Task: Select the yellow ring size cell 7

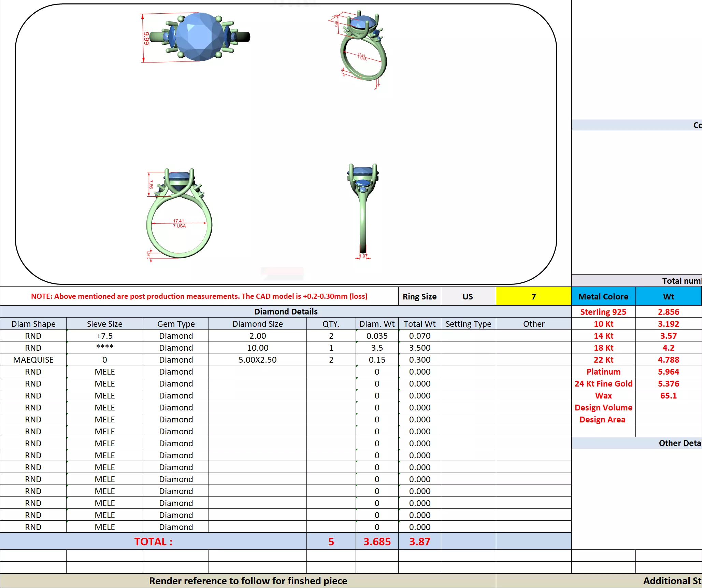Action: 533,296
